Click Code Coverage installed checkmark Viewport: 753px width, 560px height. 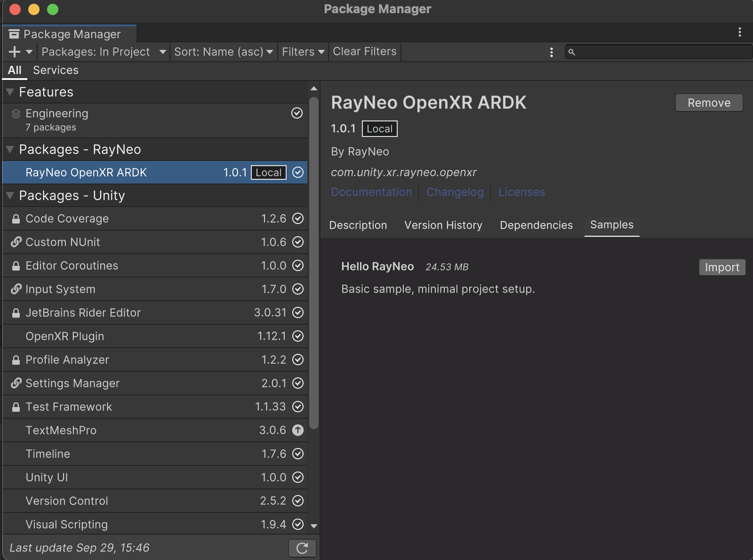298,218
